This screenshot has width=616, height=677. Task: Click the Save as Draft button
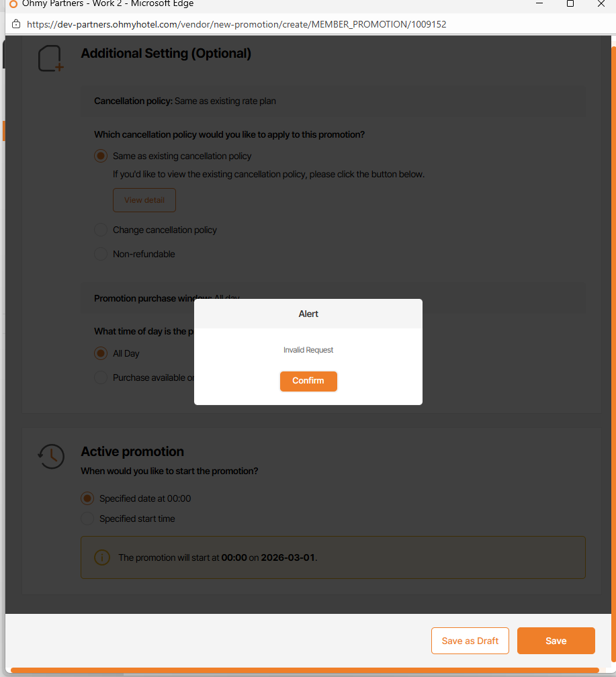click(470, 641)
